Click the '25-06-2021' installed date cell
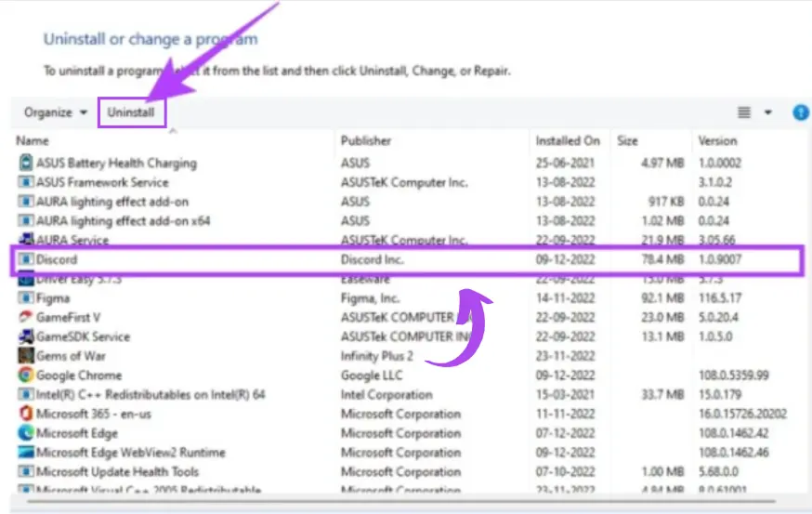The height and width of the screenshot is (514, 812). click(x=565, y=164)
